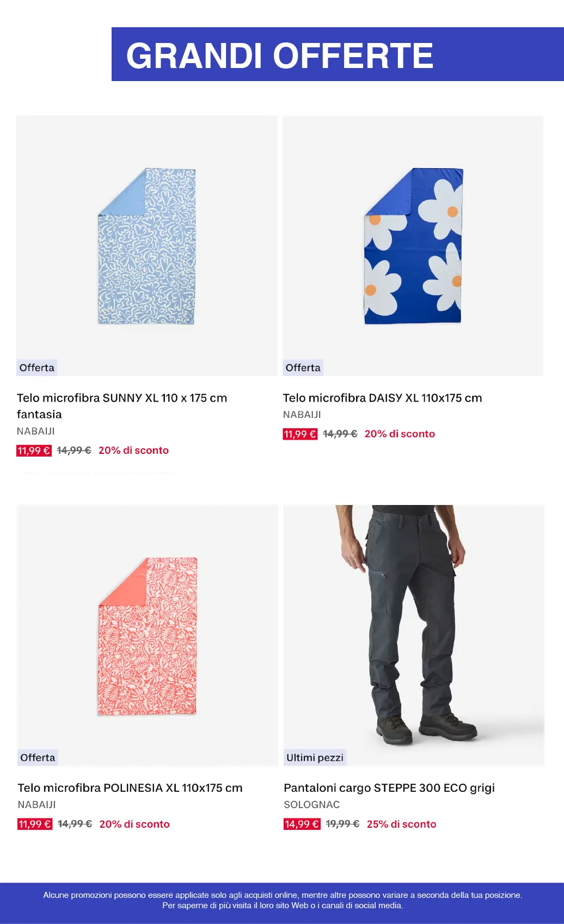Click the NABAIJI brand under SUNNY towel
The width and height of the screenshot is (564, 924).
36,431
